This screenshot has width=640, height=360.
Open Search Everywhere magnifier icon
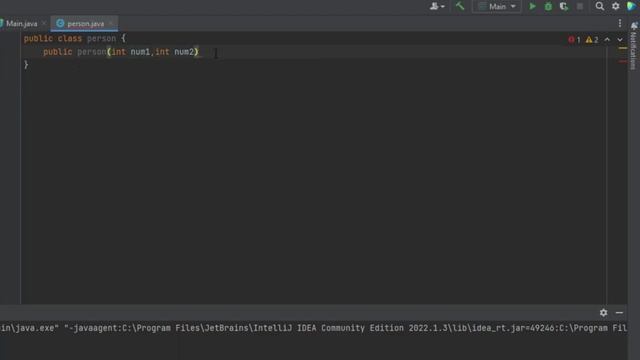point(600,6)
